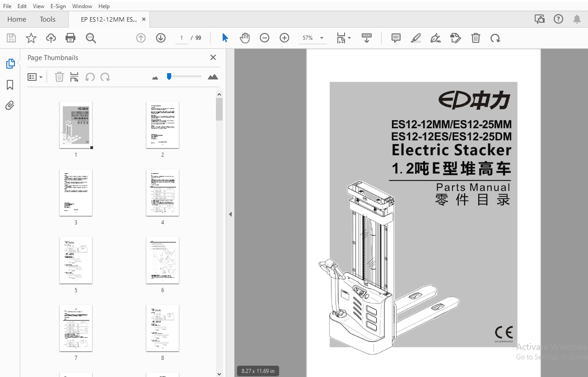588x377 pixels.
Task: Click the stamp edit tool icon
Action: (456, 38)
